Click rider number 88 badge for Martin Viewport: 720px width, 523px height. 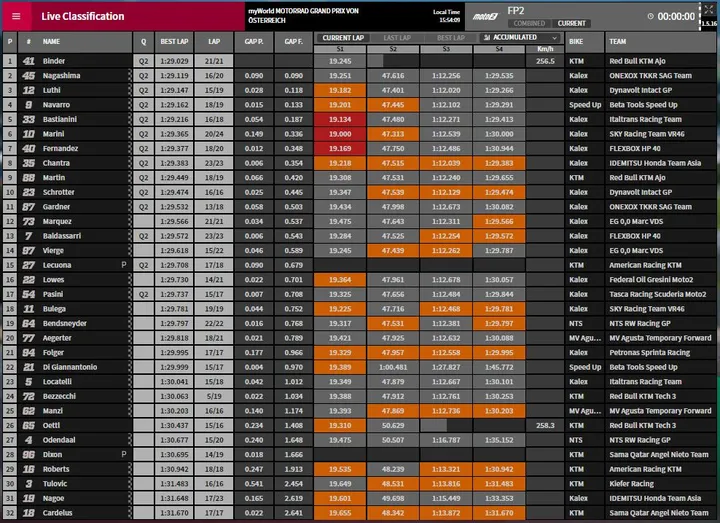[28, 178]
